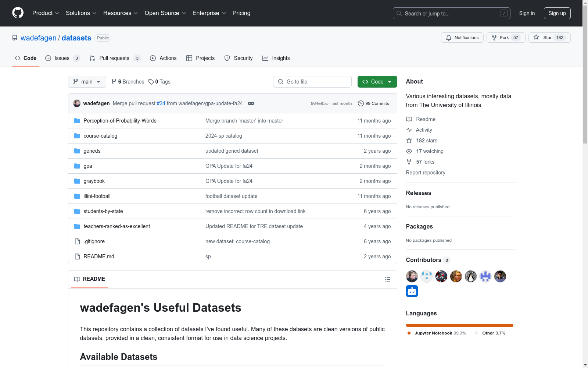Open the Jupyter Notebook language link
588x368 pixels.
pyautogui.click(x=437, y=333)
